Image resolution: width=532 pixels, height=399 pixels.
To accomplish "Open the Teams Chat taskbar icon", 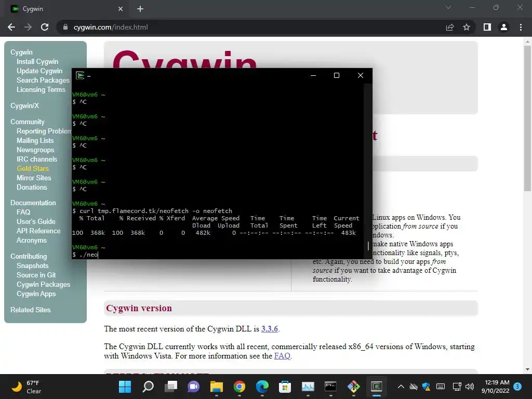I will [193, 387].
